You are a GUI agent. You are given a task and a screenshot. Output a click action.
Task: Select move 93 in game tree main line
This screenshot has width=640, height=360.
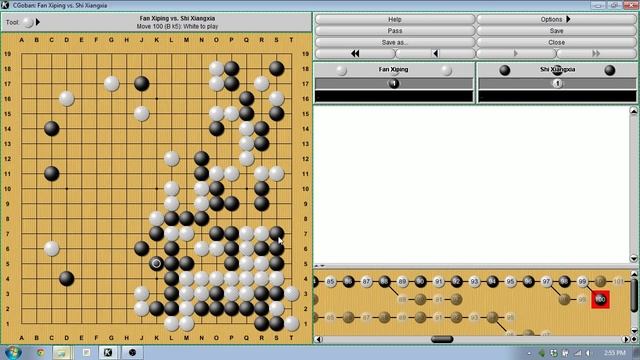[x=474, y=282]
